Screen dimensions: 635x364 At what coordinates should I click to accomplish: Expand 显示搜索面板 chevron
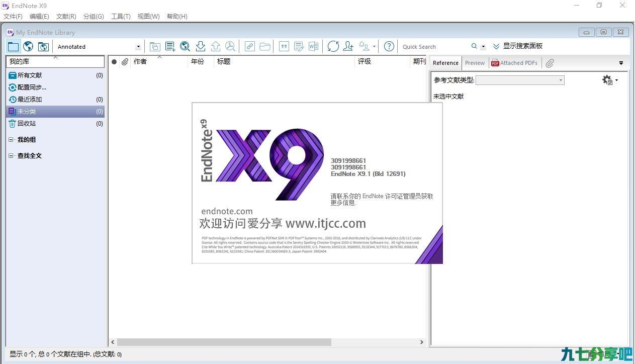pos(496,46)
